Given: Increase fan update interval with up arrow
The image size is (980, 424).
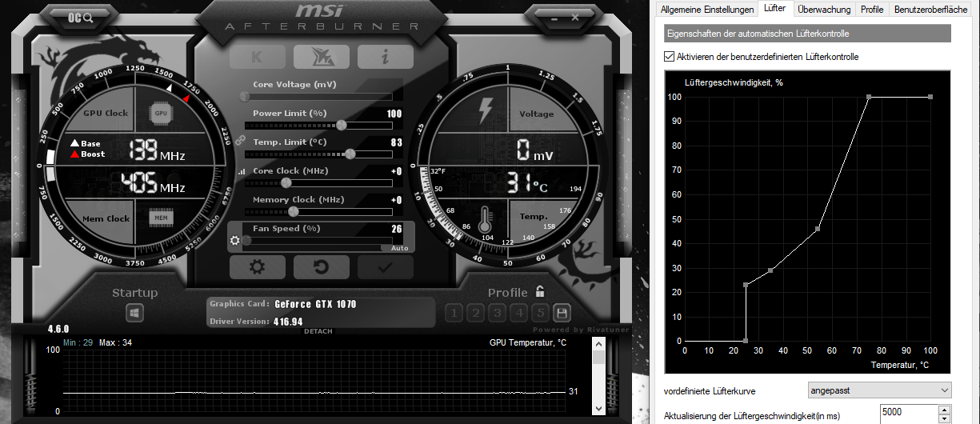Looking at the screenshot, I should tap(944, 410).
